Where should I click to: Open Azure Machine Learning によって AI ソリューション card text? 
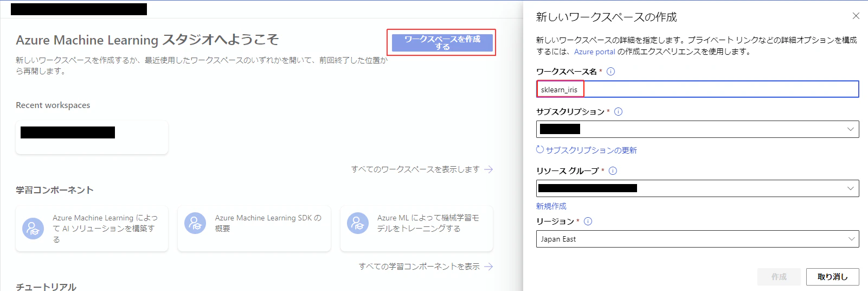tap(105, 229)
